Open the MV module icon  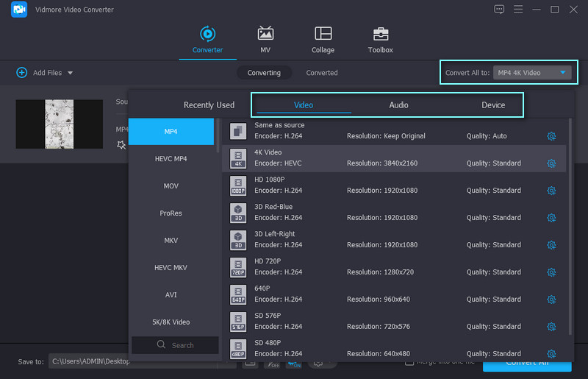tap(265, 34)
